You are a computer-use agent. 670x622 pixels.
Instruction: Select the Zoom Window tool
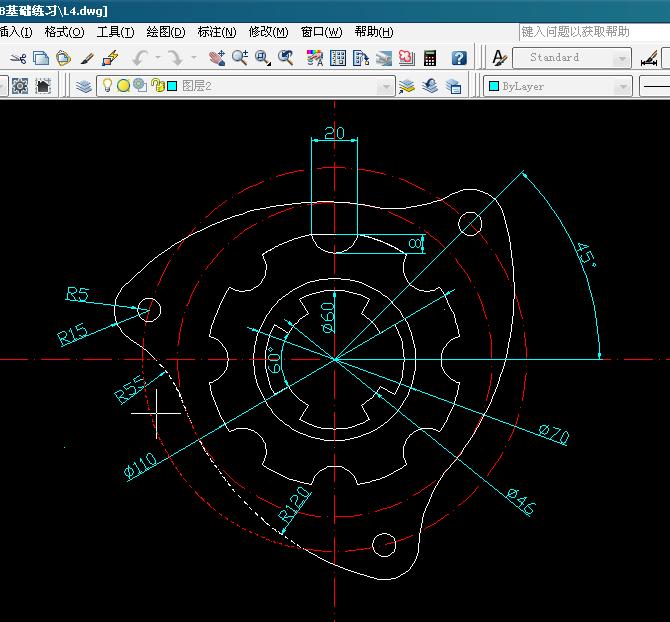tap(263, 58)
